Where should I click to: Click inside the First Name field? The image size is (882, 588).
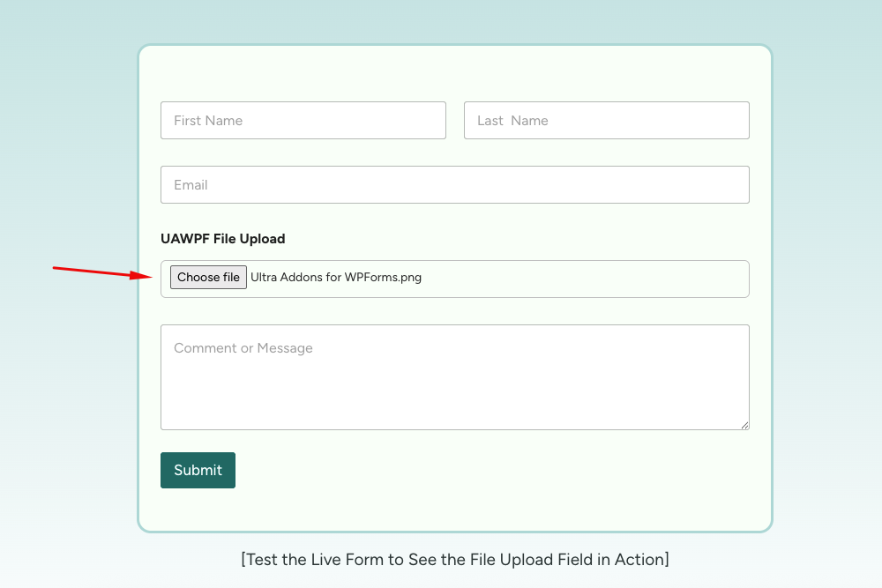pos(303,120)
